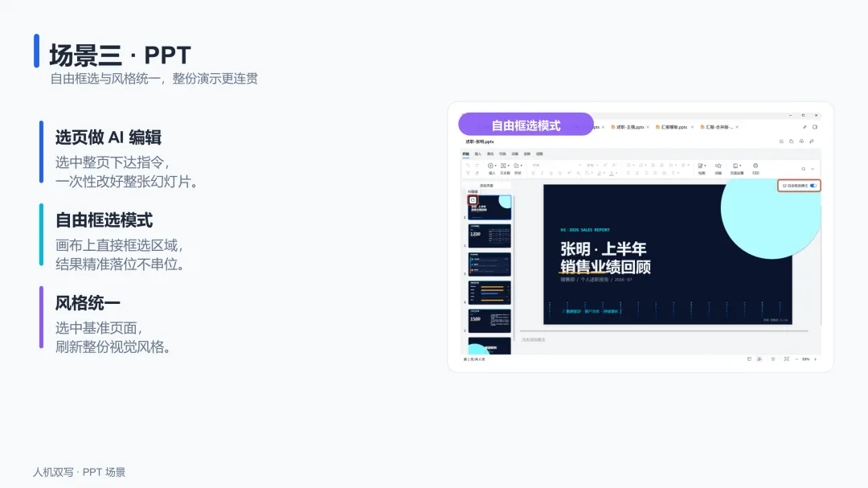This screenshot has height=488, width=868.
Task: Select slide 6 thumbnail with cyan circle
Action: point(490,346)
